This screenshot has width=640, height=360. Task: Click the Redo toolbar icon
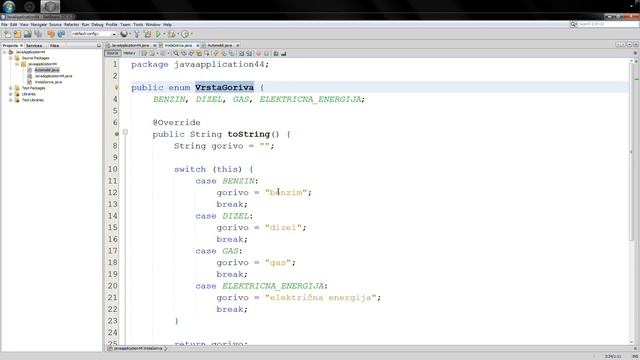click(61, 34)
